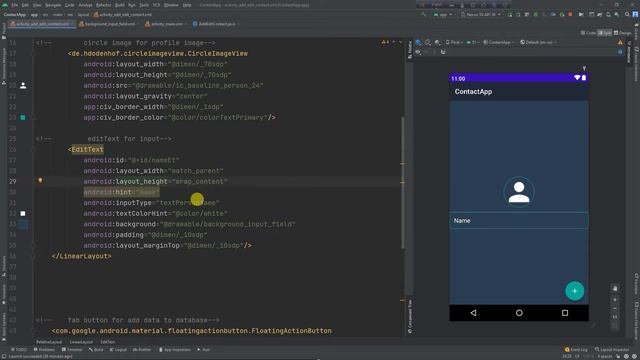Click the zoom in plus icon
This screenshot has height=360, width=640.
click(x=615, y=300)
